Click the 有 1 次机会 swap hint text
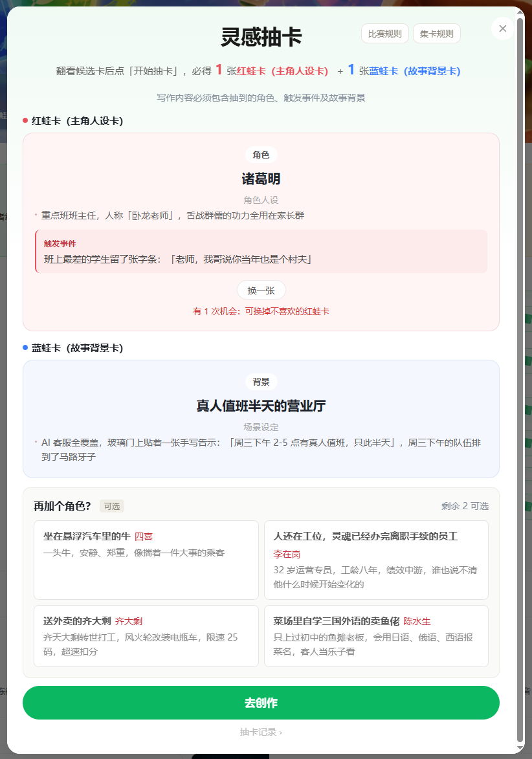This screenshot has height=759, width=532. [261, 311]
